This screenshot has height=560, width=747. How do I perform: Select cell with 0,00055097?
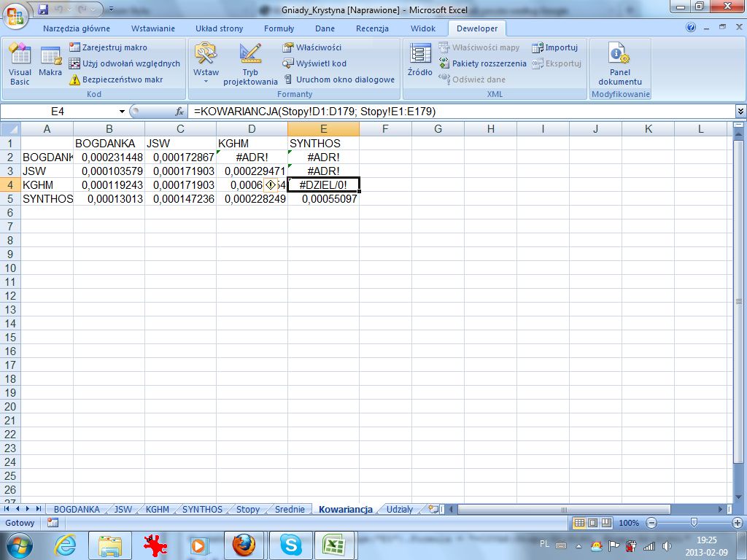(323, 198)
